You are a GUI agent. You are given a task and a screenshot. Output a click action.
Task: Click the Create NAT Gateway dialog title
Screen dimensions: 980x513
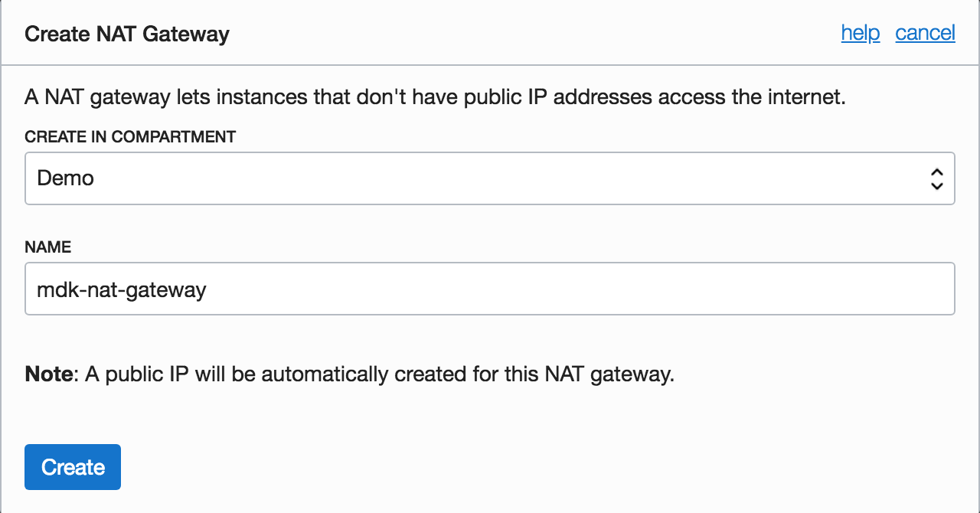(127, 34)
